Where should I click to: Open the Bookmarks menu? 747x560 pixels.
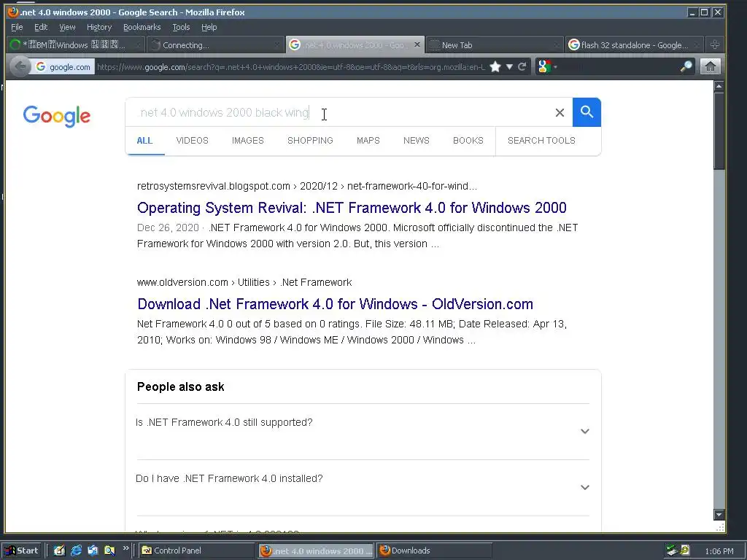142,27
